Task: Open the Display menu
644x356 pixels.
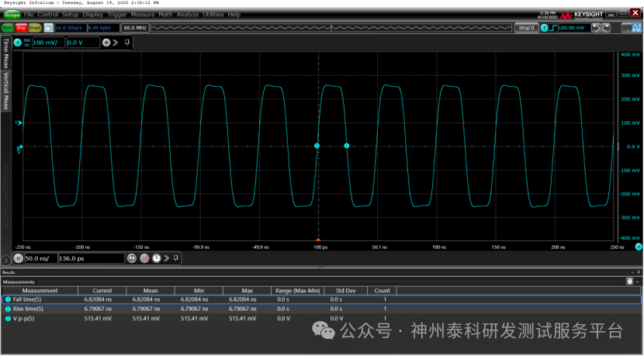Action: (x=93, y=15)
